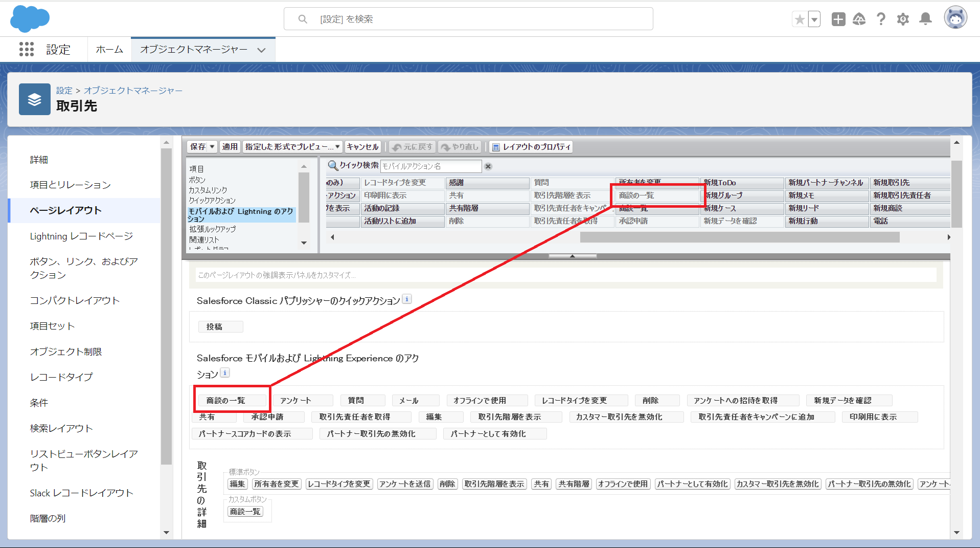Click the Salesforce cloud logo

(30, 18)
